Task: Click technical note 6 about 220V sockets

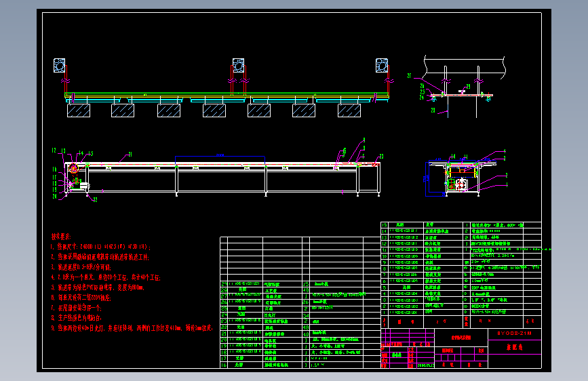Action: [81, 298]
